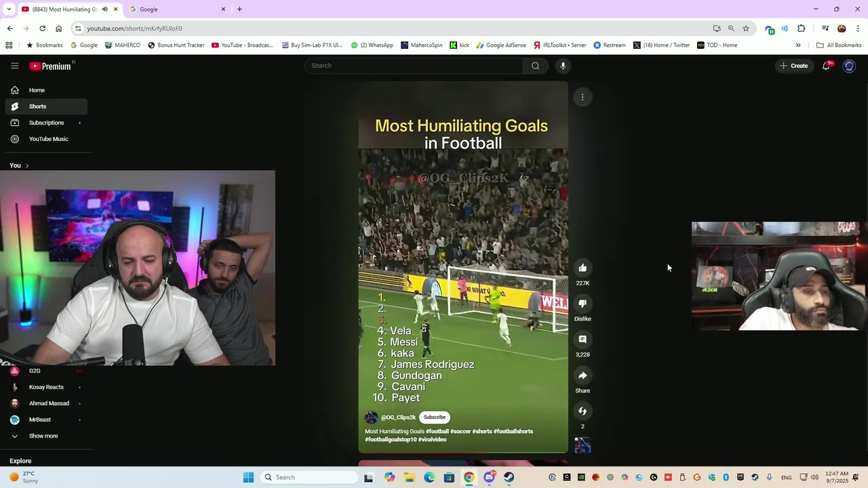
Task: Click the #footballgoalstop10 hashtag
Action: point(391,439)
